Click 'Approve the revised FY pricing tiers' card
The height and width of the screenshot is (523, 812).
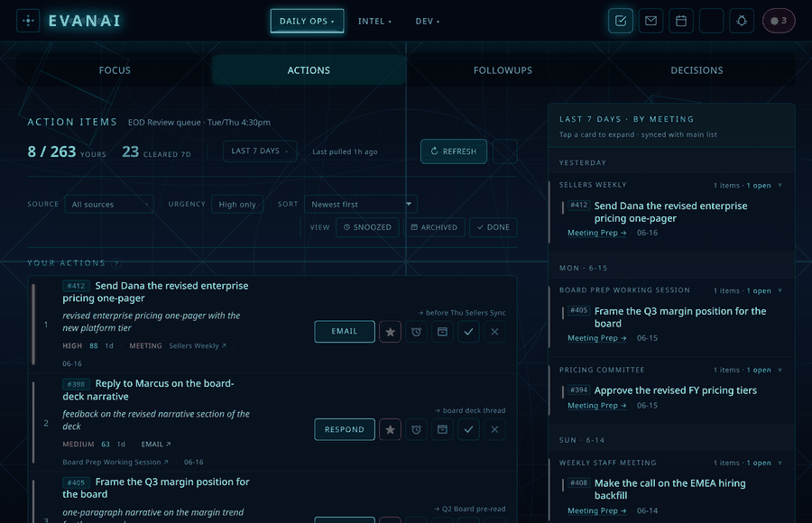(675, 390)
